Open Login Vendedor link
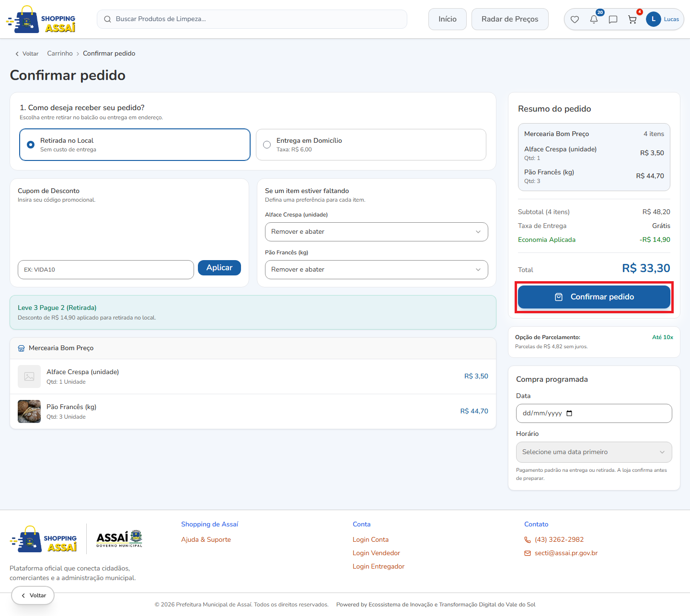The image size is (690, 616). point(376,553)
